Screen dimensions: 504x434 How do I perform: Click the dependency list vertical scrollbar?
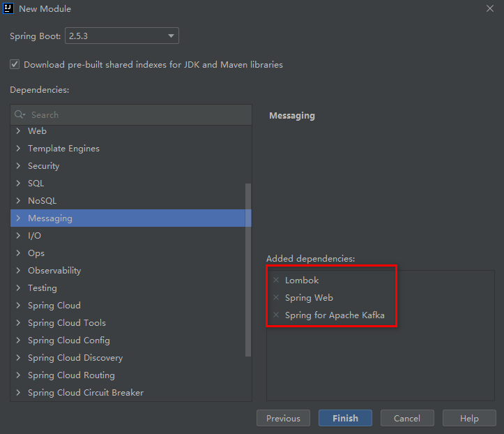pos(248,270)
